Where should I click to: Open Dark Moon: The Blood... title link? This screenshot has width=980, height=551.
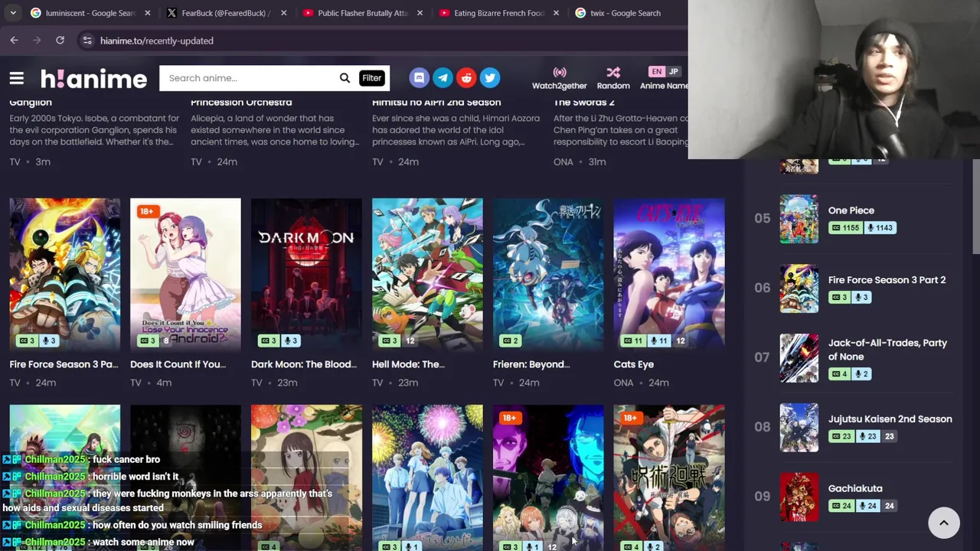coord(304,364)
